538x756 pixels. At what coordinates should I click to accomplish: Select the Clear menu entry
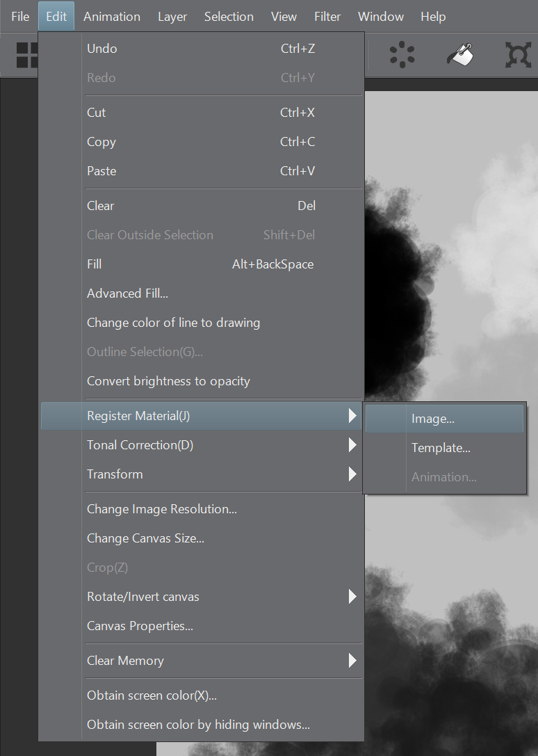point(201,206)
